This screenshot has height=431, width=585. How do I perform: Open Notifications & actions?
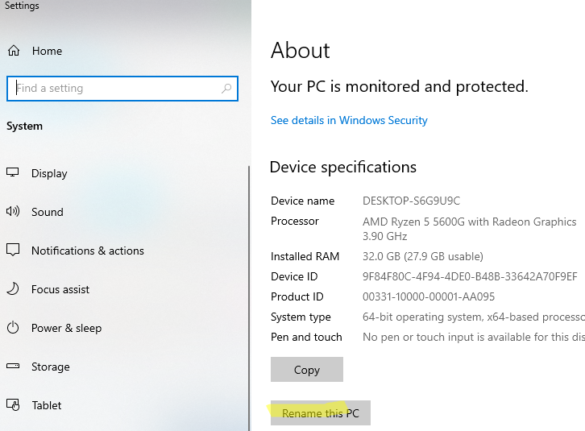(x=88, y=251)
